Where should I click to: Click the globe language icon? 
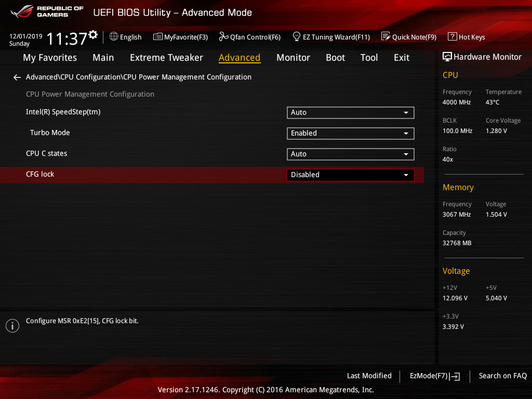pyautogui.click(x=114, y=36)
